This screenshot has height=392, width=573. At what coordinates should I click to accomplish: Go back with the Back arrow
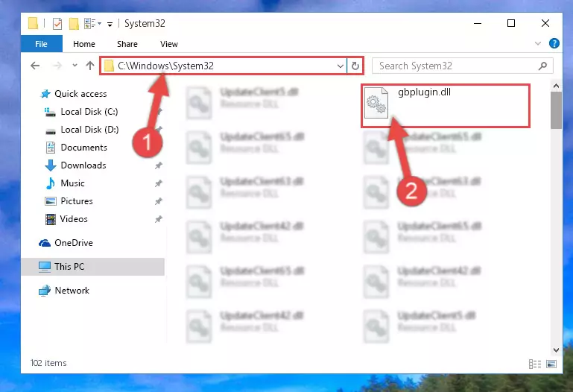click(35, 66)
